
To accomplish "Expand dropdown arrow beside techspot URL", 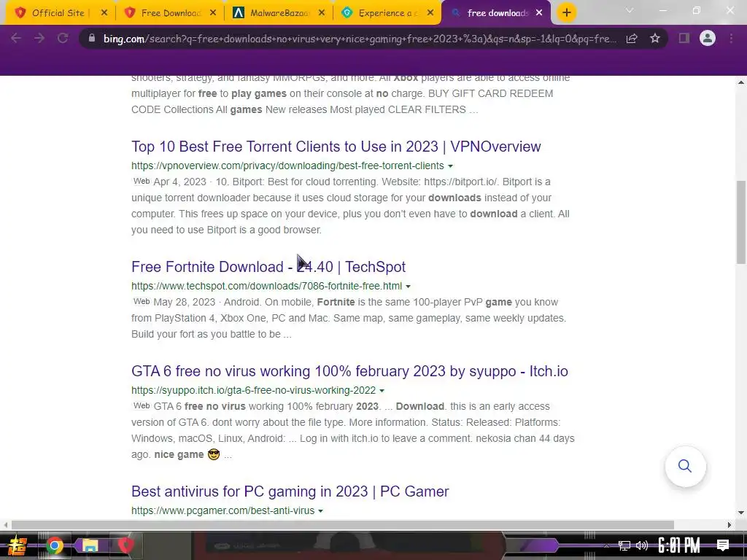I will [x=408, y=287].
